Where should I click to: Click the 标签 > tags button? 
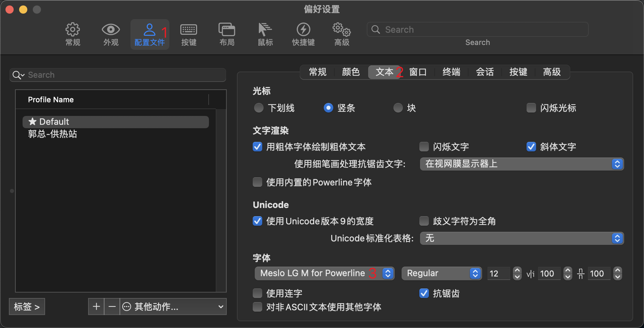(27, 307)
